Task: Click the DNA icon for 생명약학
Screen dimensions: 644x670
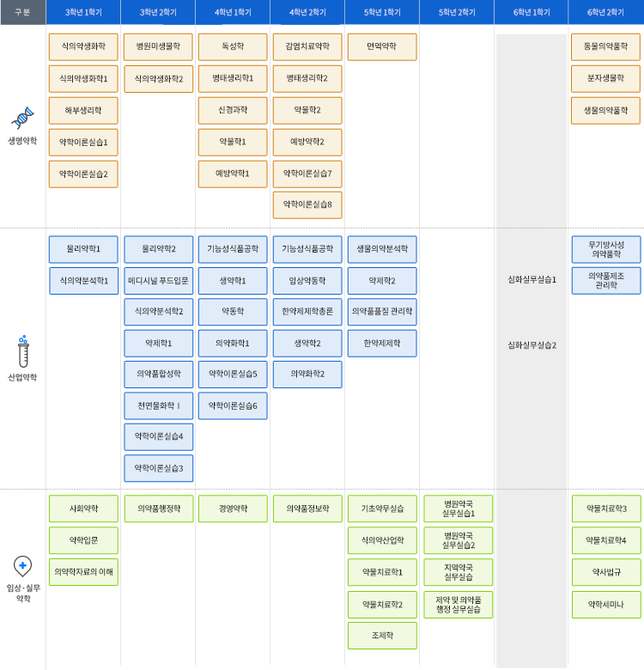Action: click(x=22, y=118)
